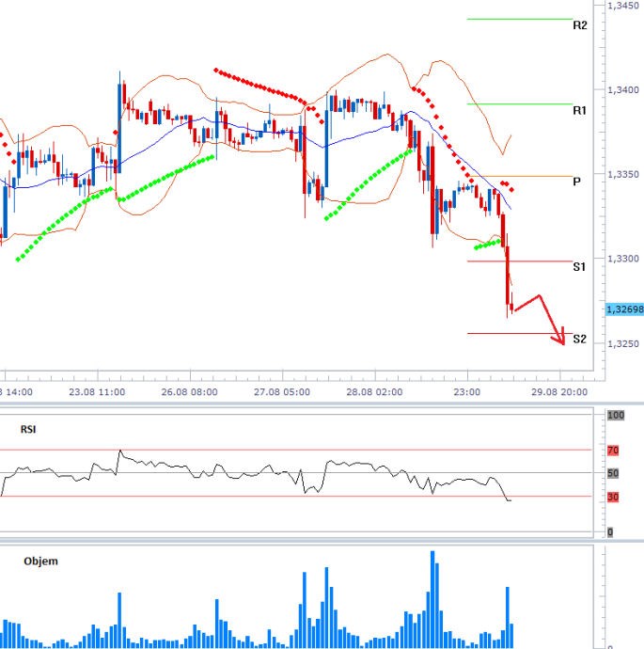Image resolution: width=644 pixels, height=649 pixels.
Task: Click the 1,3400 price axis value
Action: click(x=623, y=89)
